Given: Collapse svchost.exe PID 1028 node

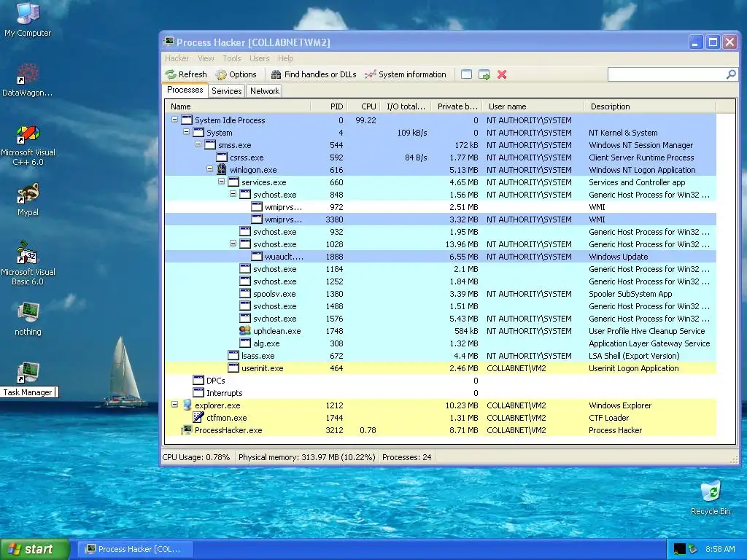Looking at the screenshot, I should [233, 244].
